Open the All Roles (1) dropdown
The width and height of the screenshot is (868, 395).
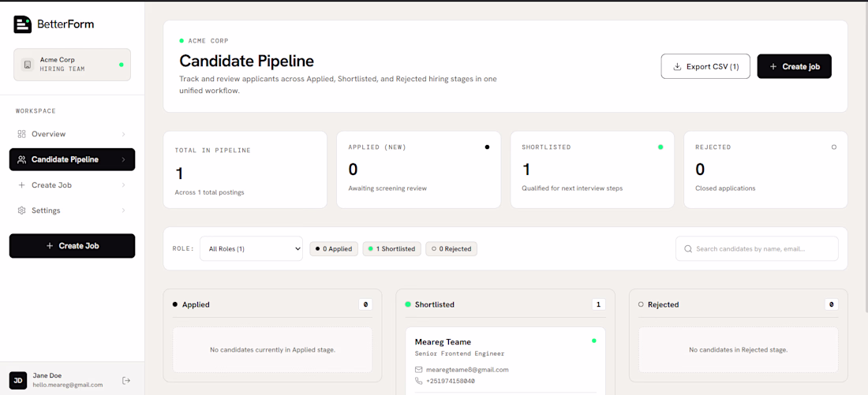click(251, 249)
